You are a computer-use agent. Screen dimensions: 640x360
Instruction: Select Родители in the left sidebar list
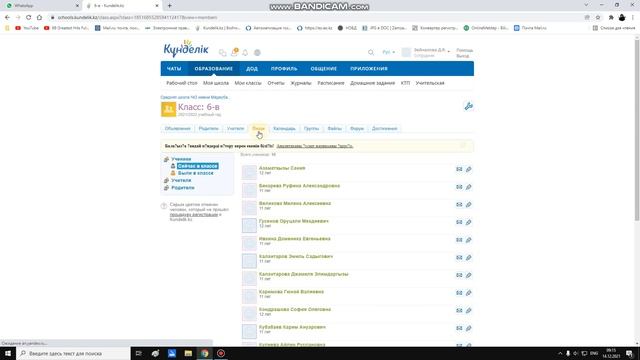183,188
